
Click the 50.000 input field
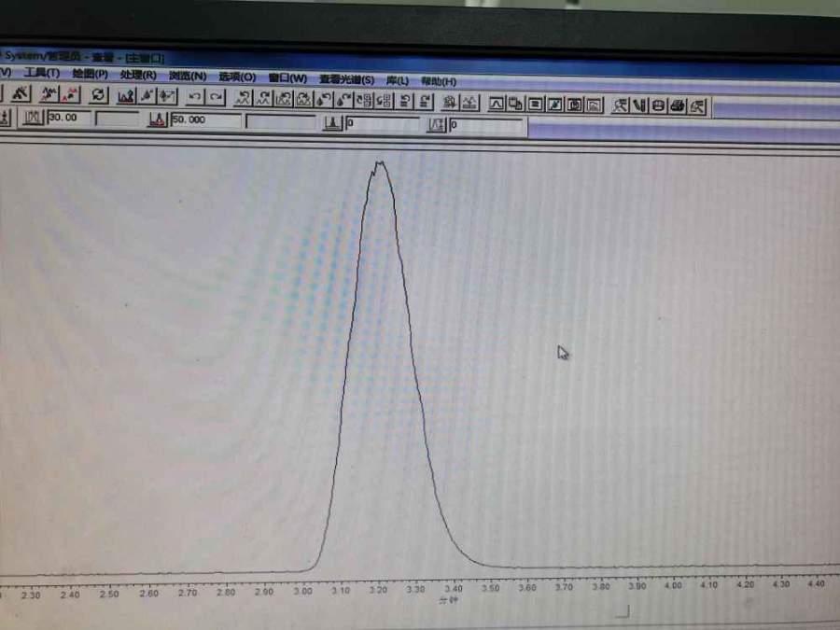click(x=205, y=120)
